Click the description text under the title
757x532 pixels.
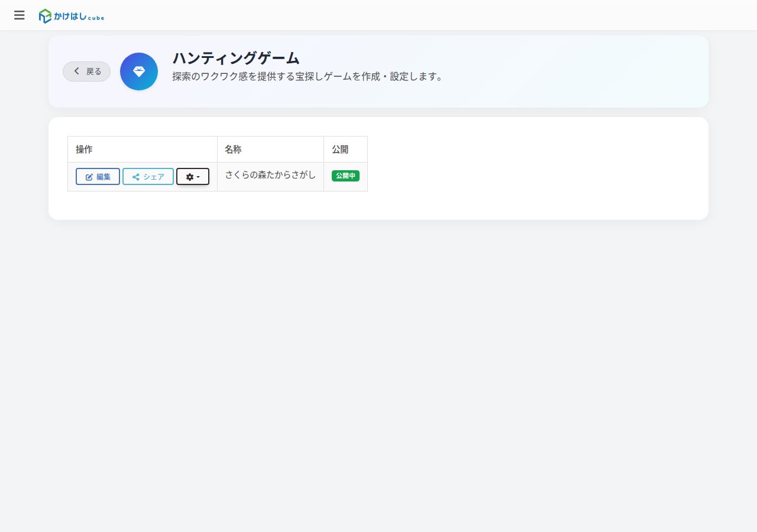pyautogui.click(x=308, y=77)
